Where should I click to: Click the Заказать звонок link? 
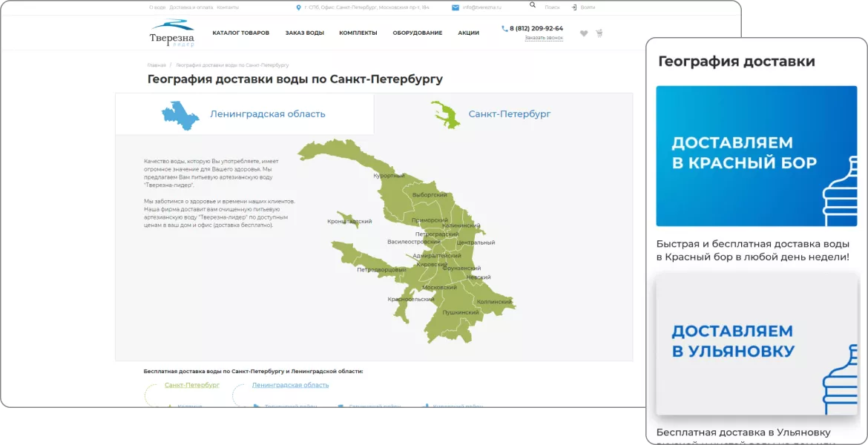pyautogui.click(x=544, y=38)
